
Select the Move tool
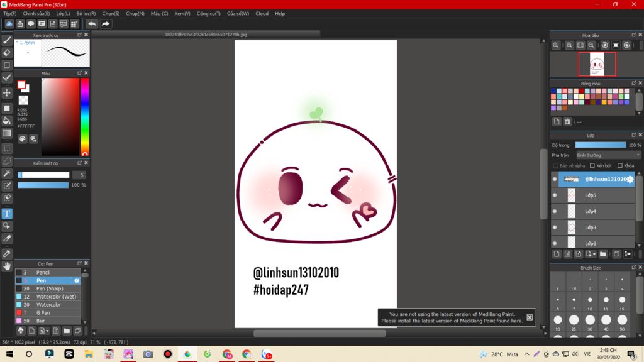7,93
